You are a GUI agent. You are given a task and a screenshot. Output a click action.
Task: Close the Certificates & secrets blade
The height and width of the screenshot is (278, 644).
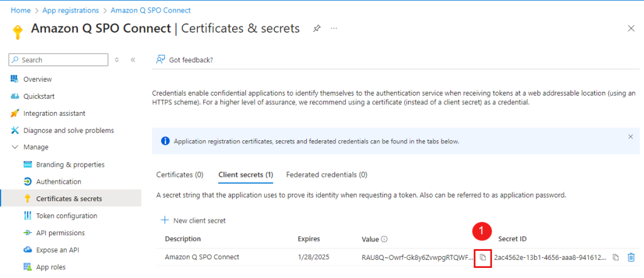[x=631, y=28]
